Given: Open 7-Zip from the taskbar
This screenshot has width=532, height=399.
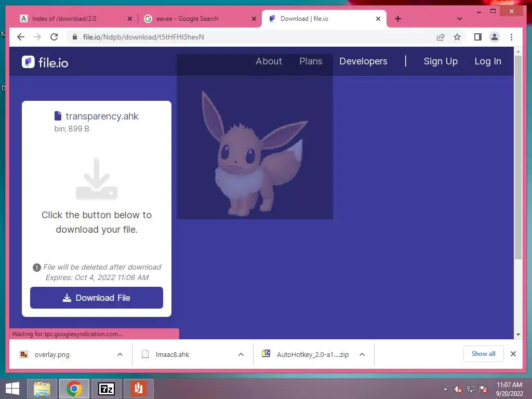Looking at the screenshot, I should coord(106,389).
